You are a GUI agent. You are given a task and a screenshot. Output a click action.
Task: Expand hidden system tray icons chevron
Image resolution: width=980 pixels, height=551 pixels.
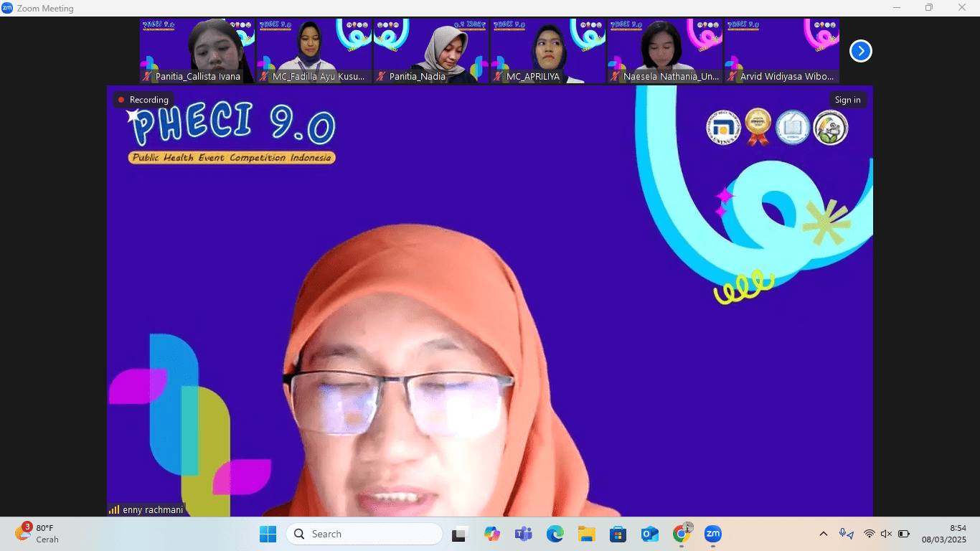point(823,534)
